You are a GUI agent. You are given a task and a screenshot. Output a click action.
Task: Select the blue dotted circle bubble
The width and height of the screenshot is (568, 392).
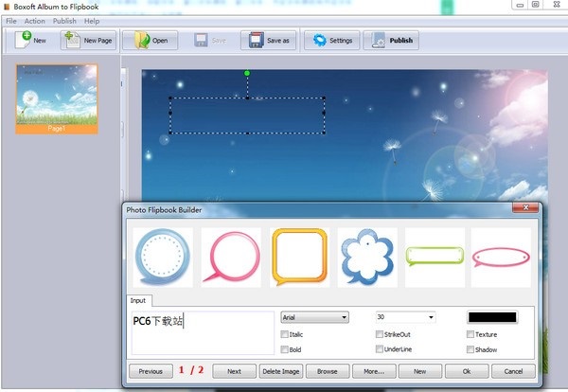(163, 258)
